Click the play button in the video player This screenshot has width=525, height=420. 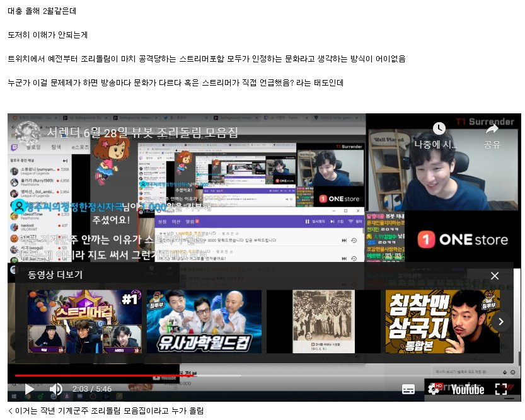click(30, 389)
